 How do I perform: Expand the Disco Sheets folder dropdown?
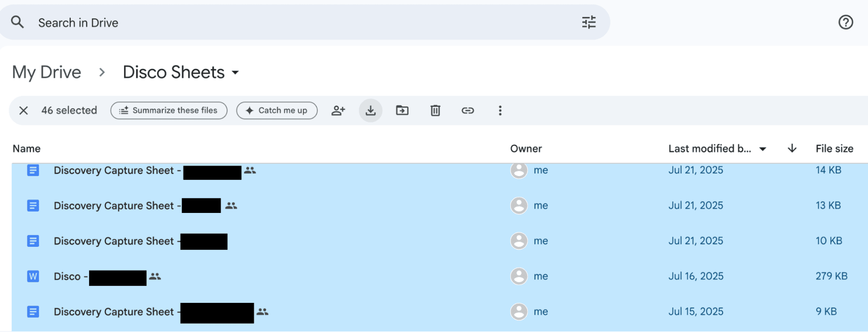[235, 73]
